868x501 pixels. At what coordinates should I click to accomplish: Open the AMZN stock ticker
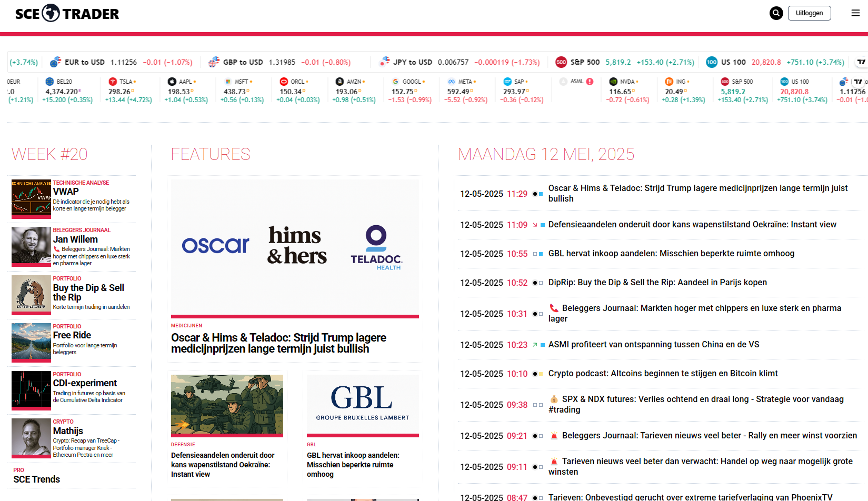coord(354,90)
